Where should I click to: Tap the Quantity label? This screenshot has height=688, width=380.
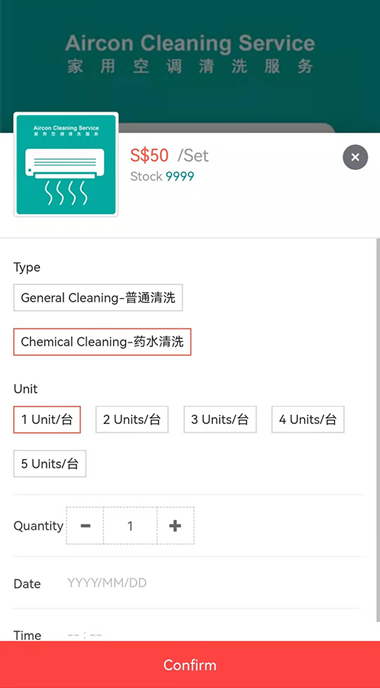38,526
